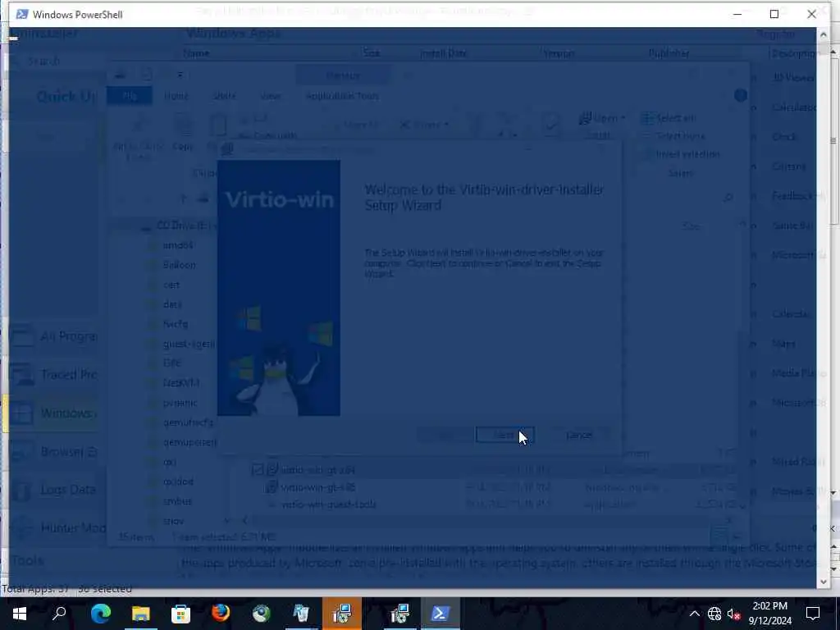Viewport: 840px width, 630px height.
Task: Switch to the second installer taskbar icon
Action: point(399,614)
